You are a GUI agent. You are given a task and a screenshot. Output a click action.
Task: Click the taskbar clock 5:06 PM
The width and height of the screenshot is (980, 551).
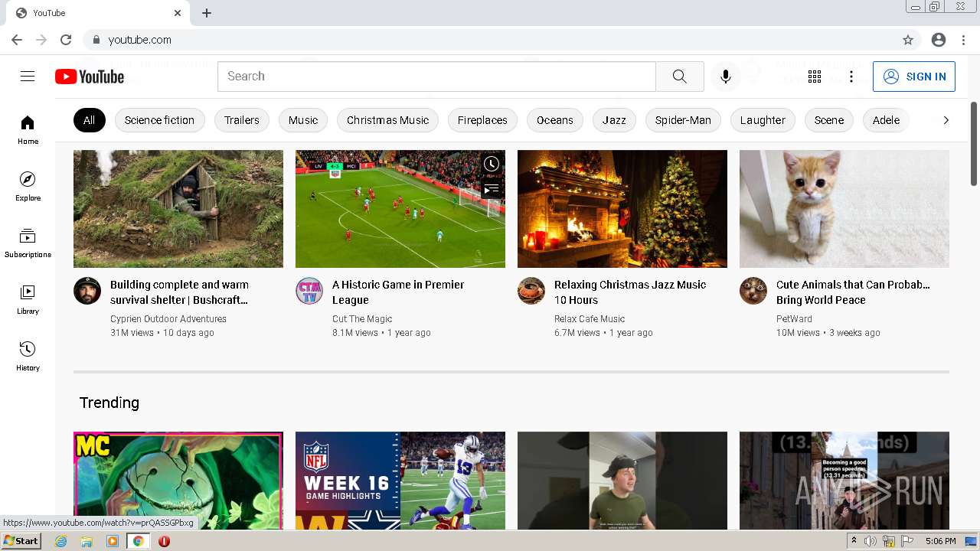(941, 541)
